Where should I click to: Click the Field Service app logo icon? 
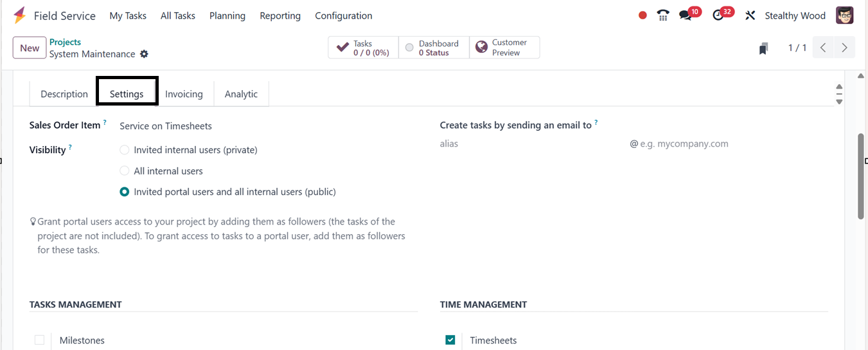pyautogui.click(x=20, y=15)
